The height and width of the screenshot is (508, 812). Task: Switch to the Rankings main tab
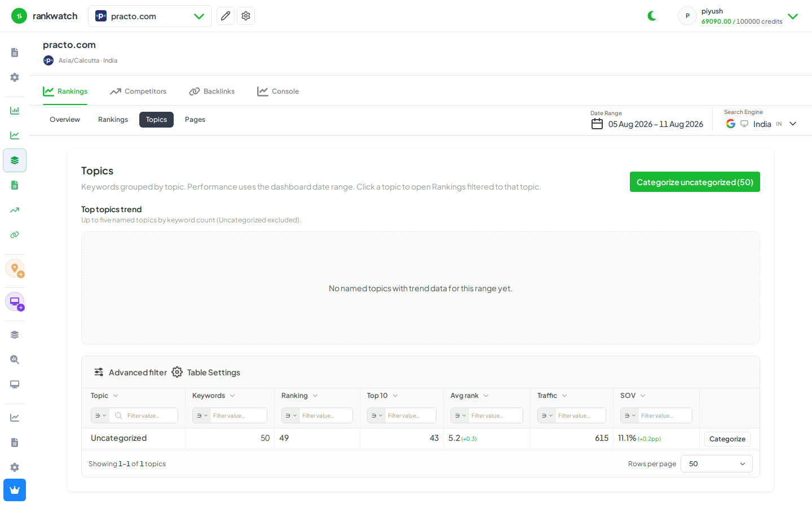(x=65, y=91)
